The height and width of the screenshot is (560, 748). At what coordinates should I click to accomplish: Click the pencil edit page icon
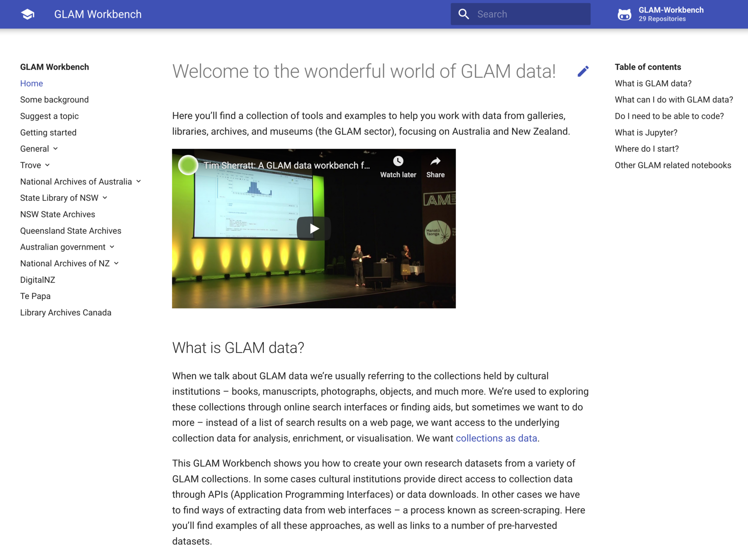click(x=583, y=71)
